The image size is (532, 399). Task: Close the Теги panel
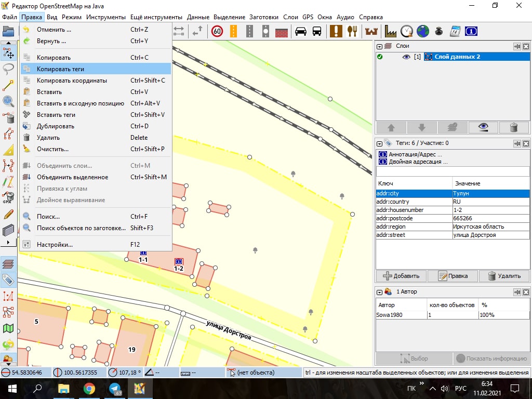[526, 143]
